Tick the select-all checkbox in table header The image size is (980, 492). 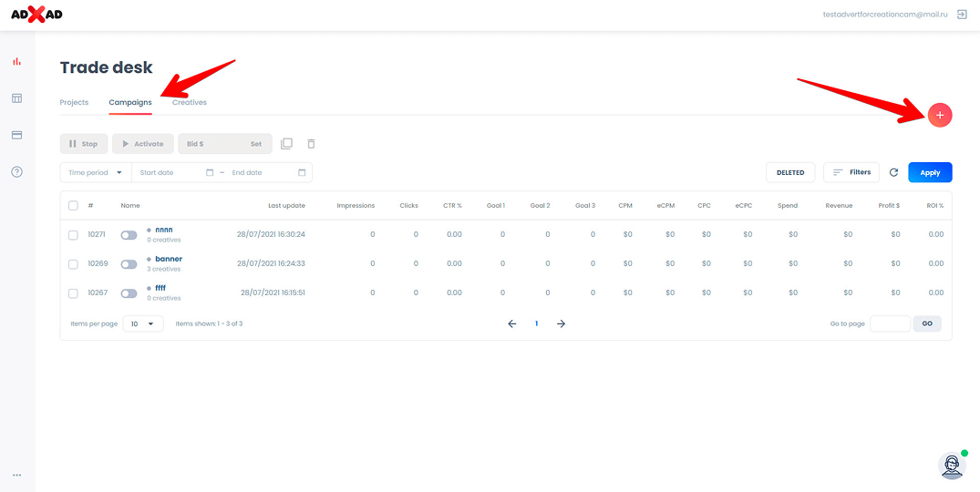73,206
